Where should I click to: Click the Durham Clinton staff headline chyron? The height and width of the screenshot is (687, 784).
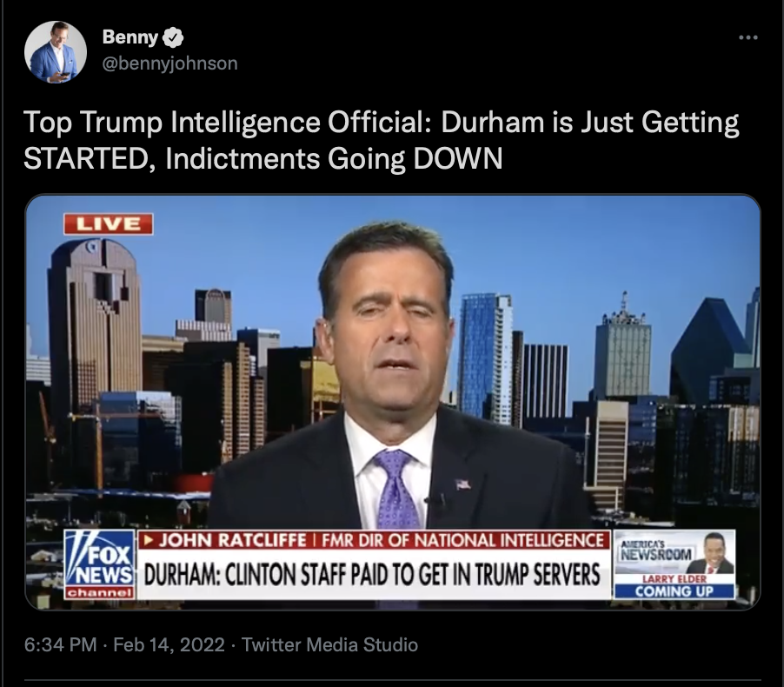374,575
